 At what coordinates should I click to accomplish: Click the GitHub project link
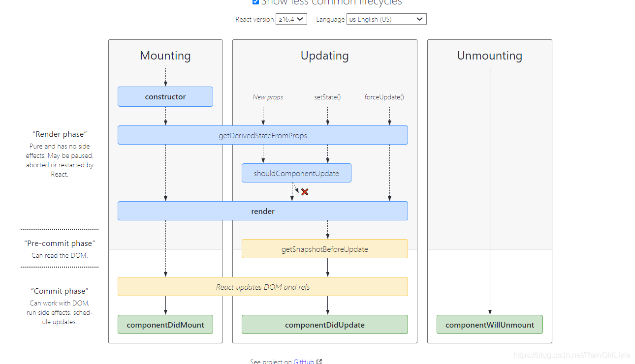tap(304, 362)
